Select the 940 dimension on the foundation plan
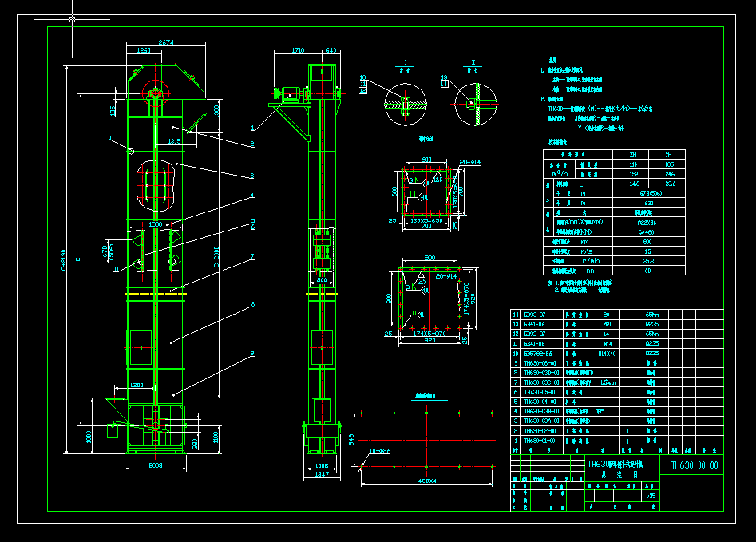 pyautogui.click(x=351, y=439)
